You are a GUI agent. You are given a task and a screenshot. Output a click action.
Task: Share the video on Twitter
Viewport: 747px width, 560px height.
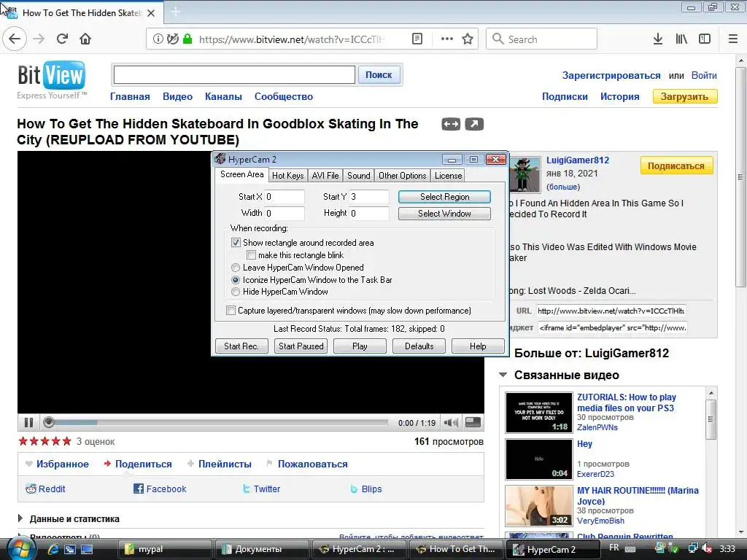pyautogui.click(x=261, y=489)
